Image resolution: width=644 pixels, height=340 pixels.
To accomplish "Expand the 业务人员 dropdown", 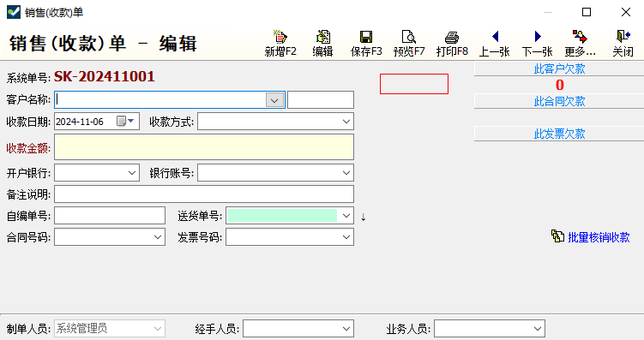I will click(x=538, y=329).
